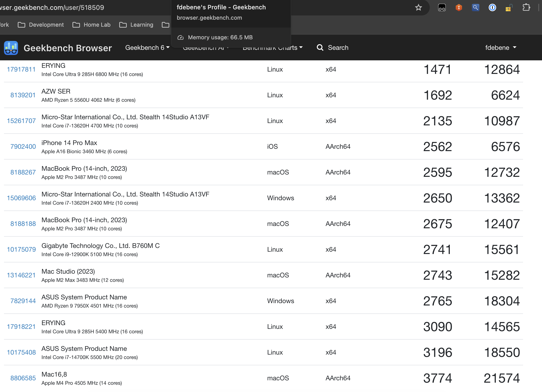The image size is (542, 392).
Task: Click the Geekbench Browser title link
Action: pos(68,48)
